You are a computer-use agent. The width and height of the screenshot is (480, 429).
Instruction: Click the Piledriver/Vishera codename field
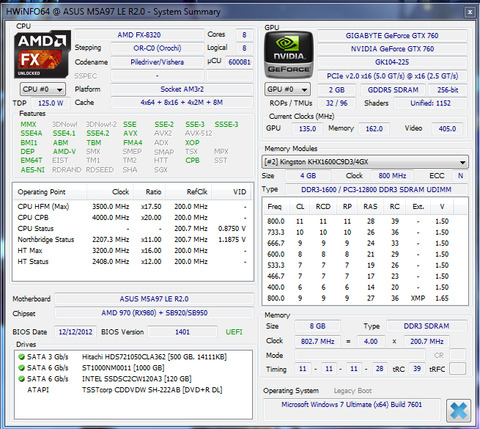click(x=157, y=62)
